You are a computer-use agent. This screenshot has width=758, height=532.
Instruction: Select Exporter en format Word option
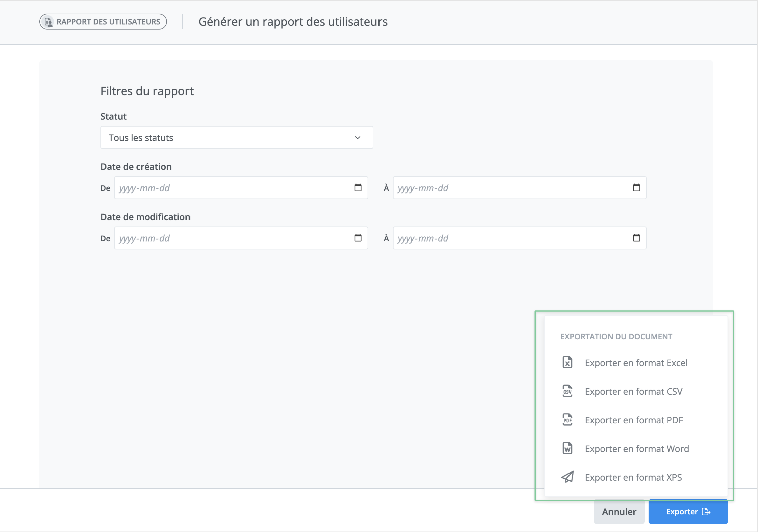click(637, 449)
